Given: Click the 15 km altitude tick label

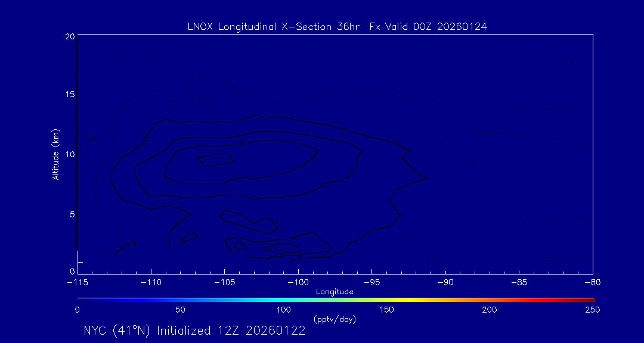Looking at the screenshot, I should pyautogui.click(x=69, y=95).
